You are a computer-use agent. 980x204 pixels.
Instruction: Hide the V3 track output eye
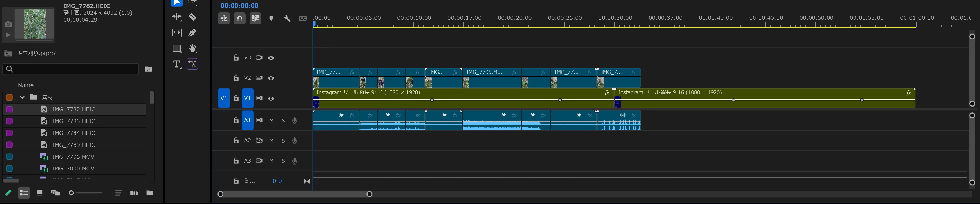pyautogui.click(x=271, y=58)
